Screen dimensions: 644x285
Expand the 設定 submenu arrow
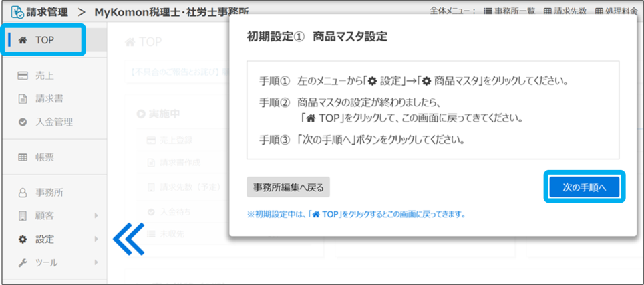tap(96, 239)
